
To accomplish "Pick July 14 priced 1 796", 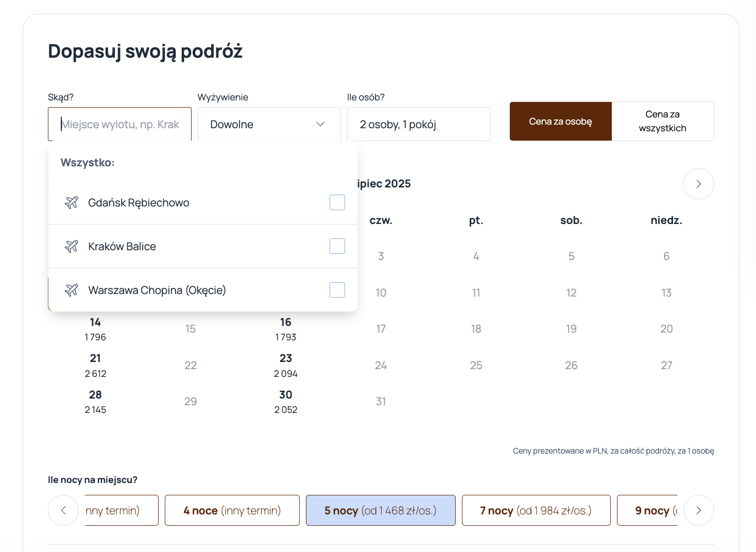I will point(95,329).
